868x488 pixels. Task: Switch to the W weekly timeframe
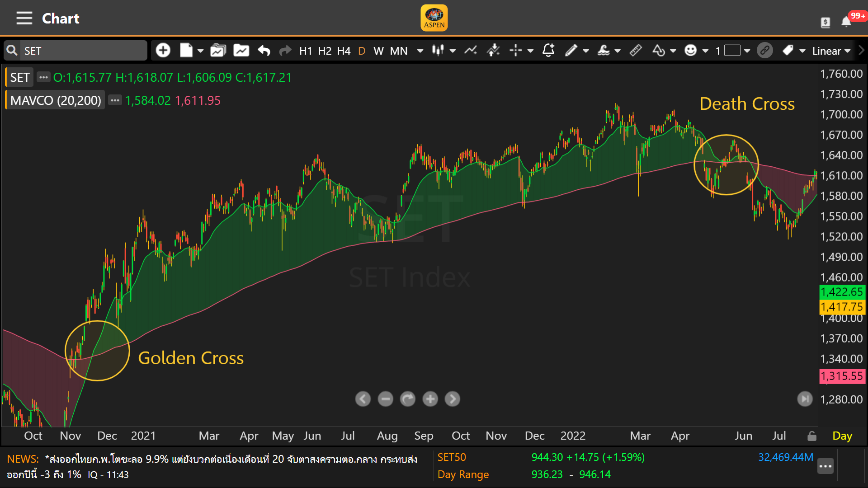tap(378, 51)
